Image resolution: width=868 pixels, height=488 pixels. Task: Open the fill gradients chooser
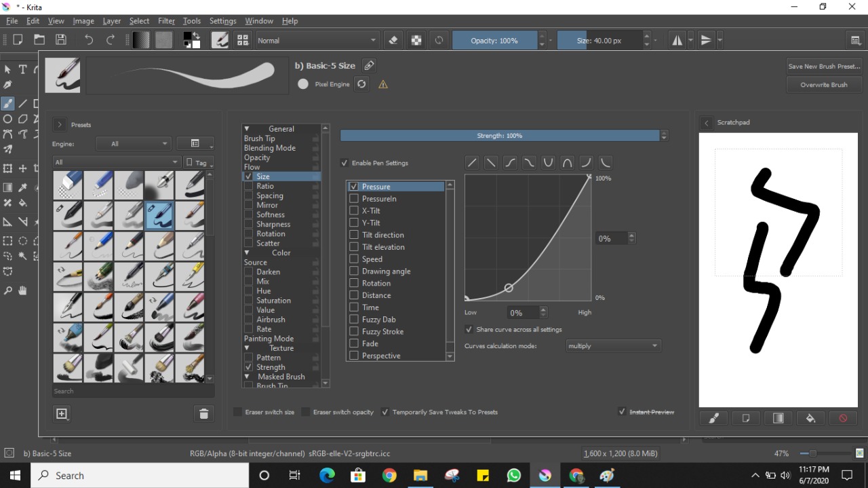click(x=141, y=40)
